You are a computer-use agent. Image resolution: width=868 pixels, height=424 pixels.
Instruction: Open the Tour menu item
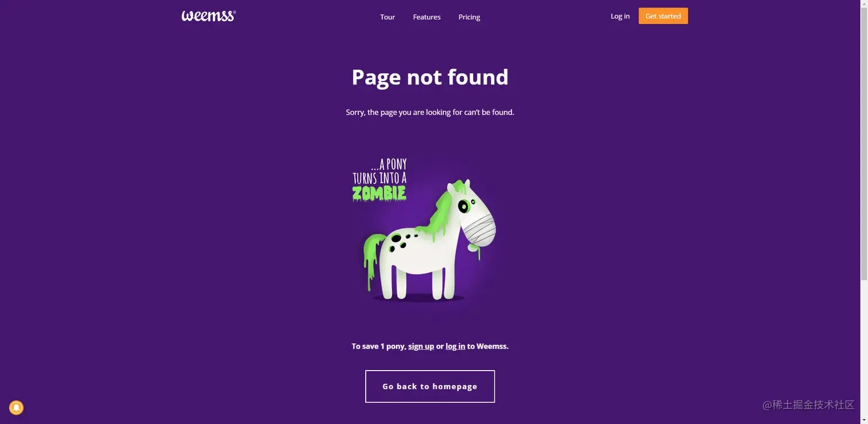coord(387,17)
